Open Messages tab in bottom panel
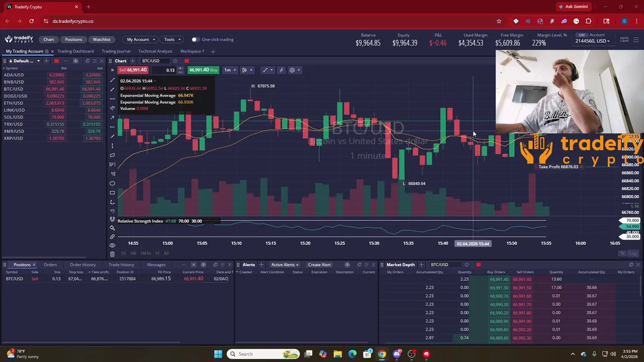The image size is (644, 362). (x=156, y=264)
